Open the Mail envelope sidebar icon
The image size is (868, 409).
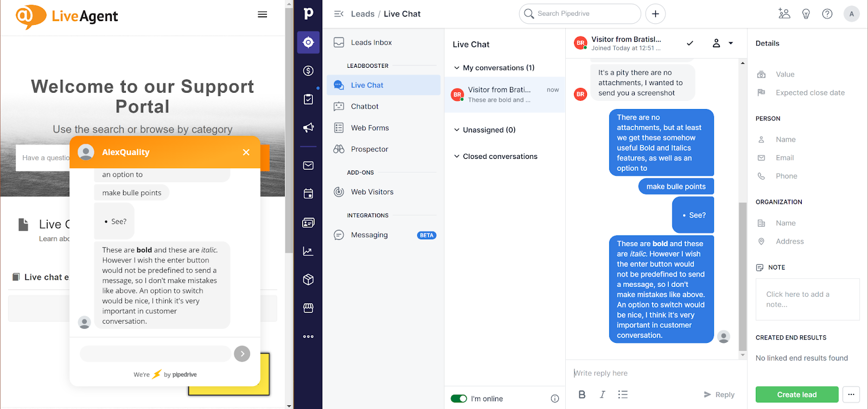click(308, 165)
